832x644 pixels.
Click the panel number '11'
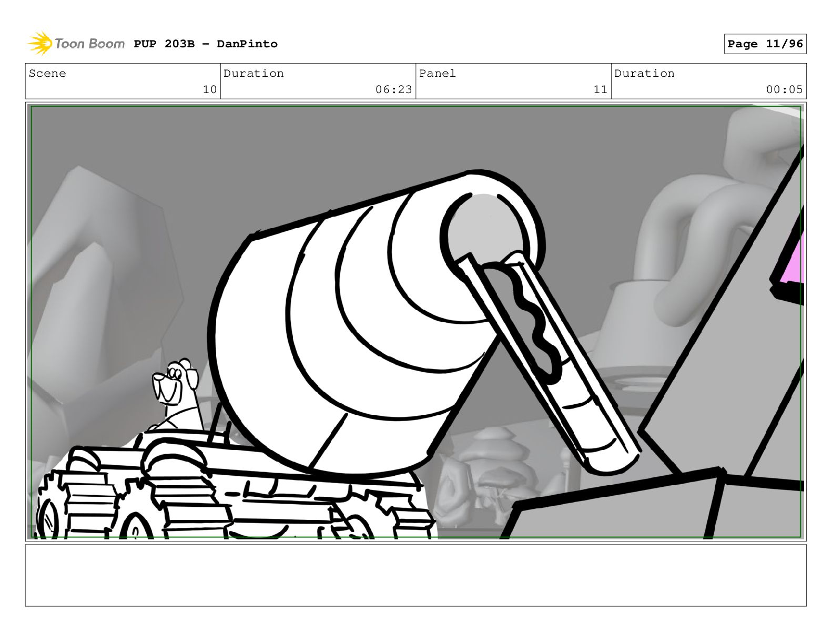[601, 90]
